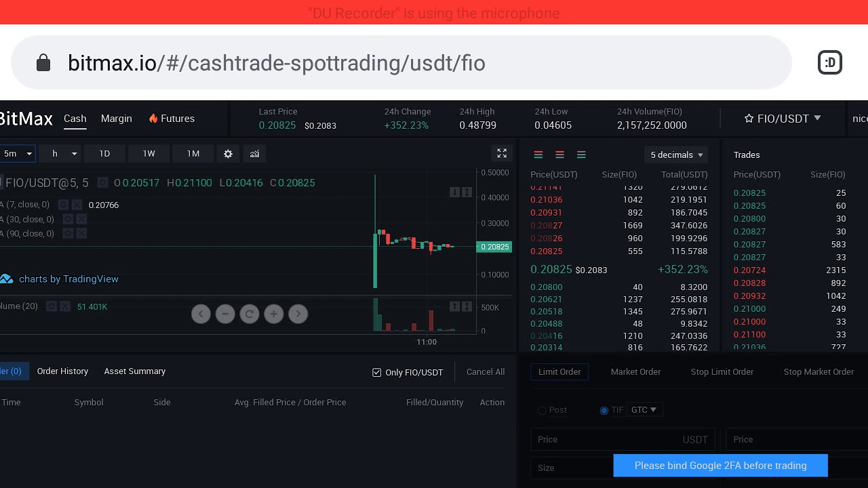Open the Asset Summary tab

[x=135, y=371]
